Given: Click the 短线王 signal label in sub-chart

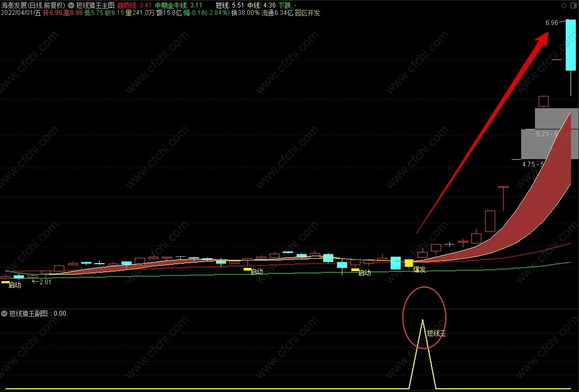Looking at the screenshot, I should point(436,333).
